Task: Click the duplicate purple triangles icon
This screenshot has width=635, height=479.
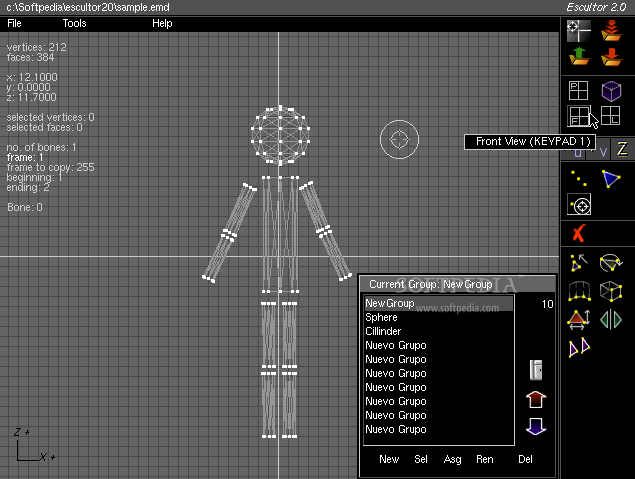Action: coord(579,348)
